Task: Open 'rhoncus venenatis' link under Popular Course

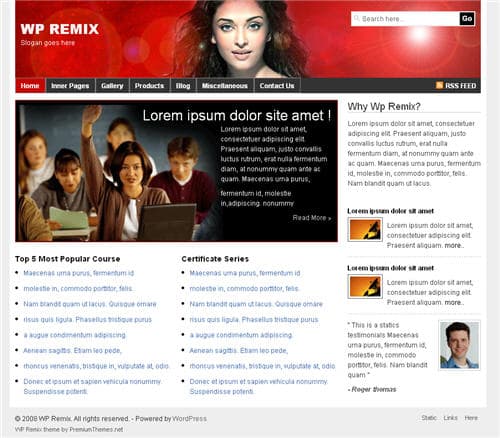Action: (96, 366)
